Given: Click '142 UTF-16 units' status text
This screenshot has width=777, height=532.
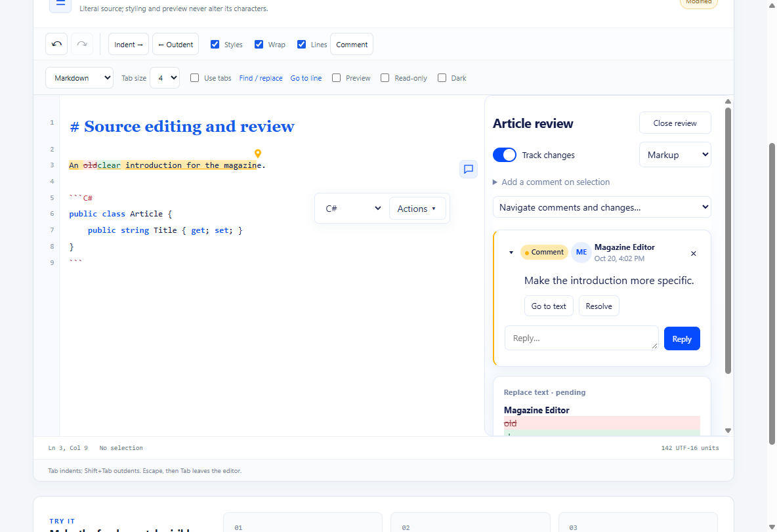Looking at the screenshot, I should click(x=690, y=448).
